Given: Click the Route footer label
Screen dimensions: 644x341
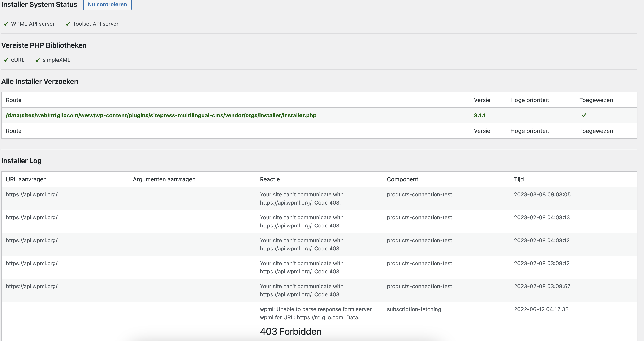Looking at the screenshot, I should [14, 131].
